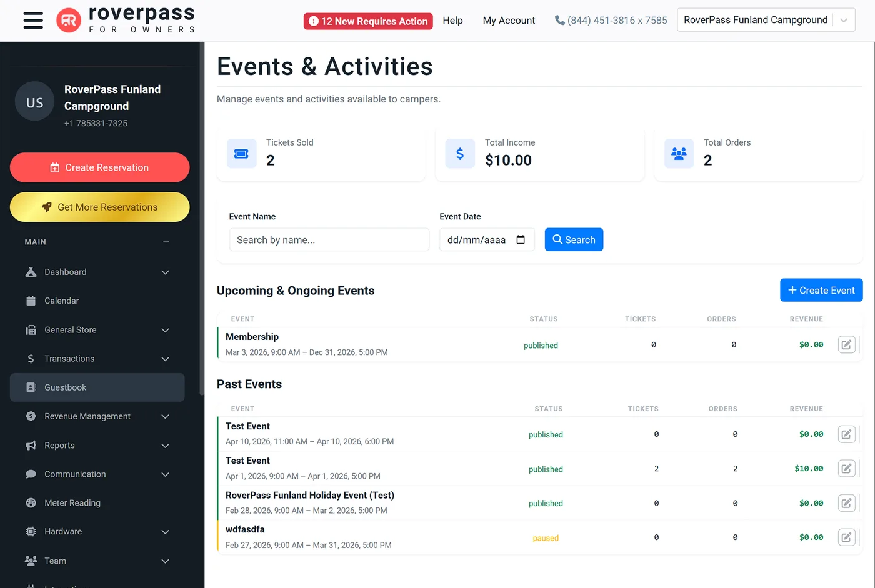Open the RoverPass Funland Campground selector dropdown

point(766,20)
